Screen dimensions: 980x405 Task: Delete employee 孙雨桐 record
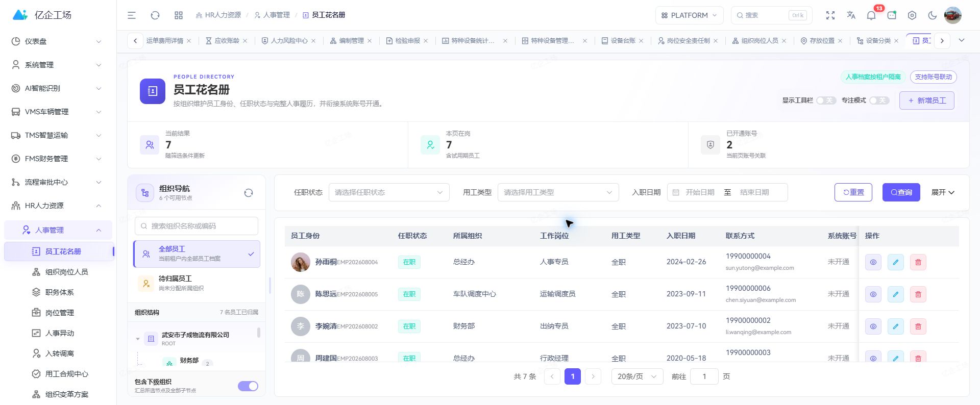pyautogui.click(x=918, y=262)
